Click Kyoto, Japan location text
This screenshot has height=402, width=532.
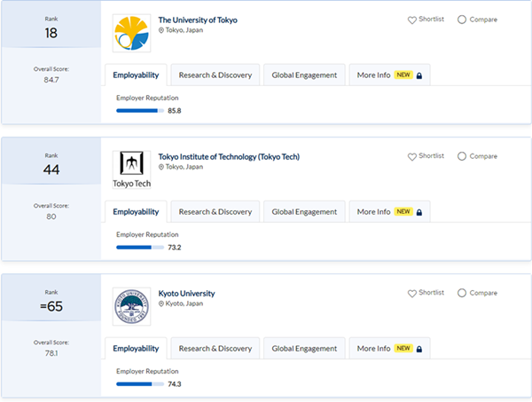point(184,303)
